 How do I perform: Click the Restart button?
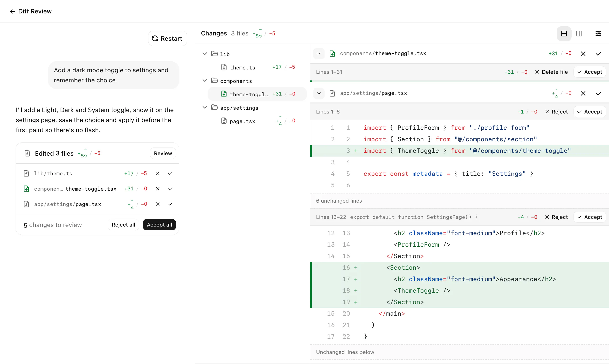pos(167,39)
